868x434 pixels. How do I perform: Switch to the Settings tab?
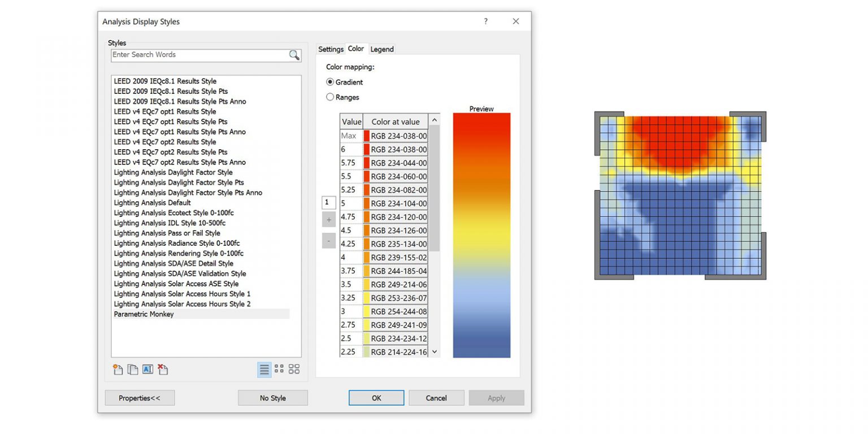(331, 49)
